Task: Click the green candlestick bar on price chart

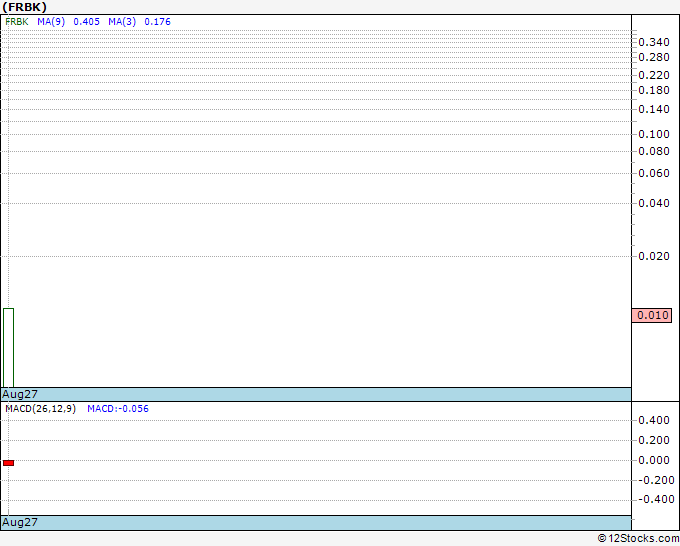Action: 8,347
